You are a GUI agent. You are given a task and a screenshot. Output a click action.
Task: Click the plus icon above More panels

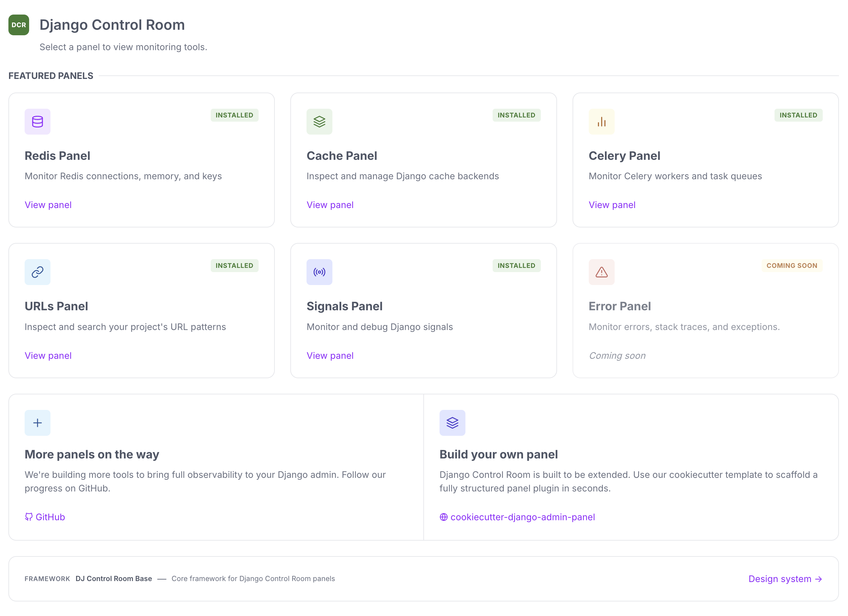pos(38,423)
